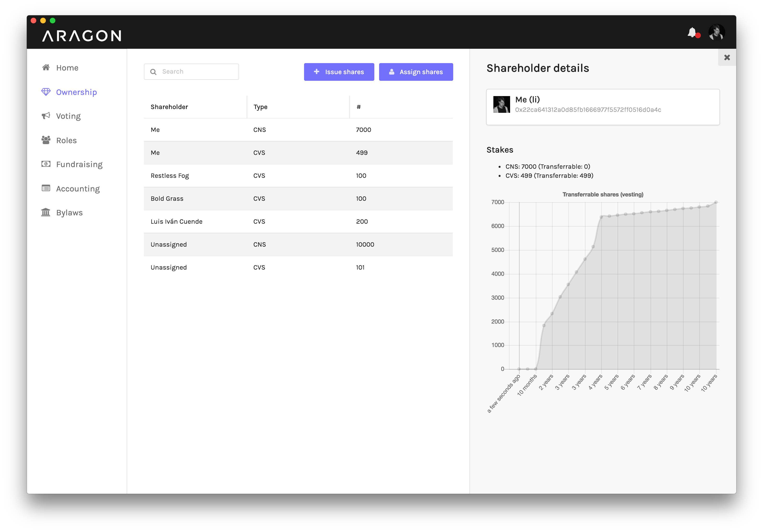The height and width of the screenshot is (532, 763).
Task: Click the Voting megaphone icon
Action: [46, 116]
